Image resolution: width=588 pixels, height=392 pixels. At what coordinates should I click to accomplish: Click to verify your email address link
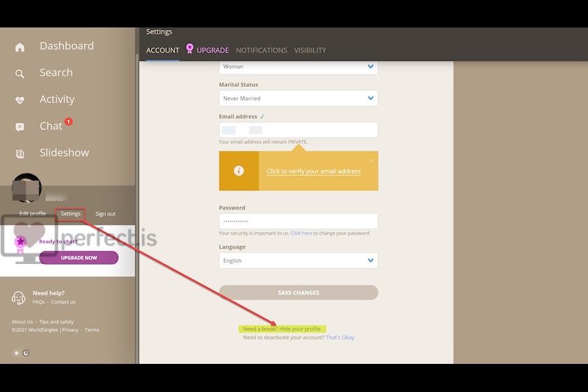click(x=314, y=171)
